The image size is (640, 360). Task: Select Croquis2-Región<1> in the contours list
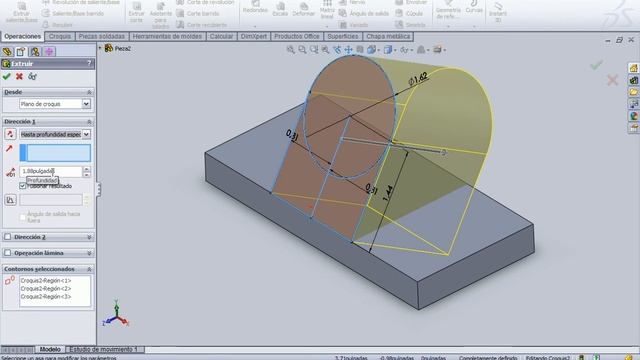[46, 281]
